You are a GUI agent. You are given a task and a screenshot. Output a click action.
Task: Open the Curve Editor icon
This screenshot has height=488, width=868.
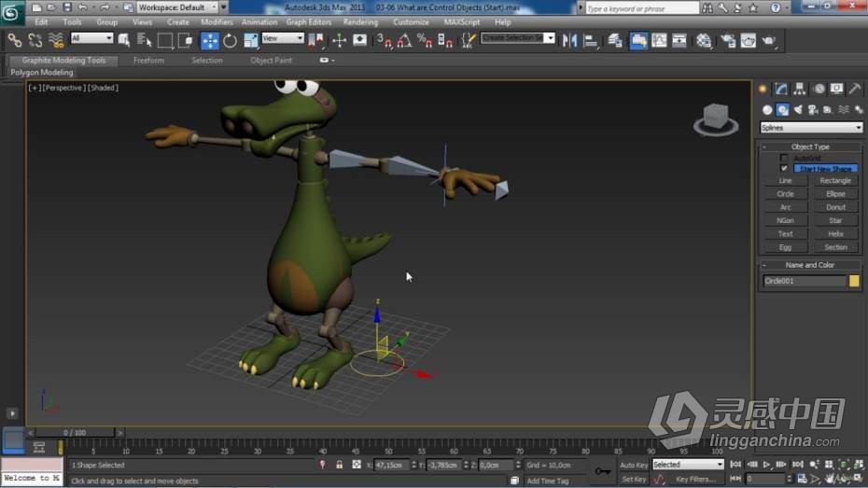coord(659,40)
